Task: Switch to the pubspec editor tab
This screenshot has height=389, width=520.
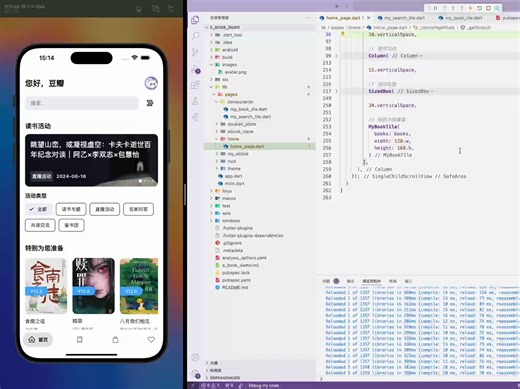Action: [507, 18]
